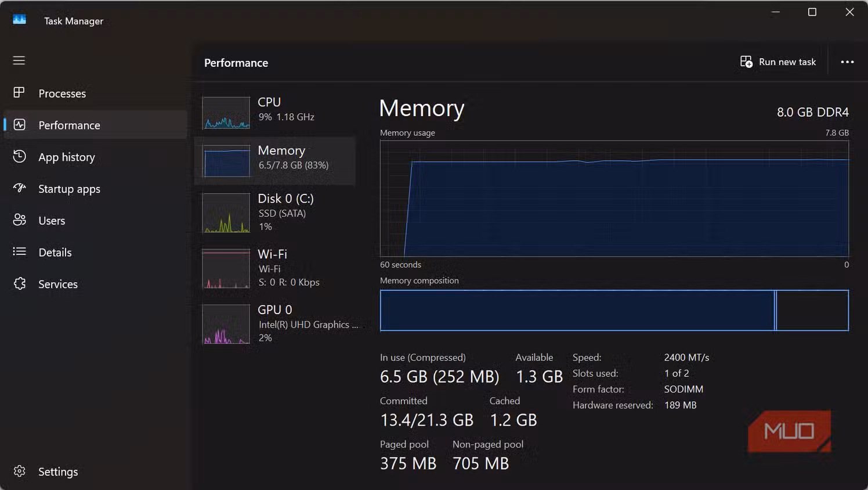
Task: Click the 8.0 GB DDR4 label
Action: [x=813, y=112]
